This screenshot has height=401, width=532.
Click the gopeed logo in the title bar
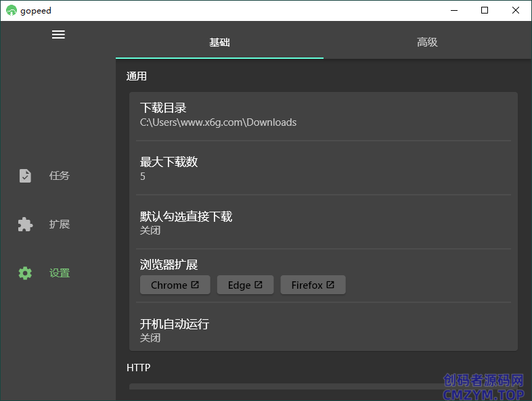12,10
